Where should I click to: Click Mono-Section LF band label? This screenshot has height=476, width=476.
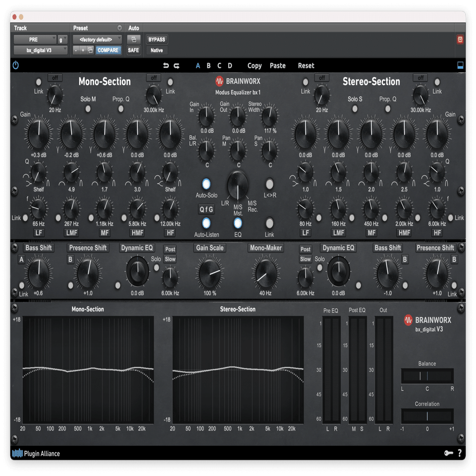point(39,233)
